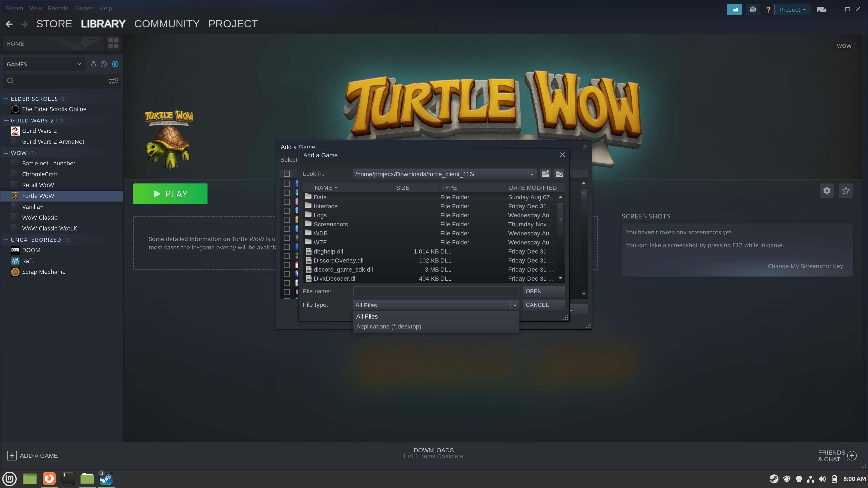The image size is (868, 488).
Task: Select Applications (*.desktop) file type option
Action: 389,326
